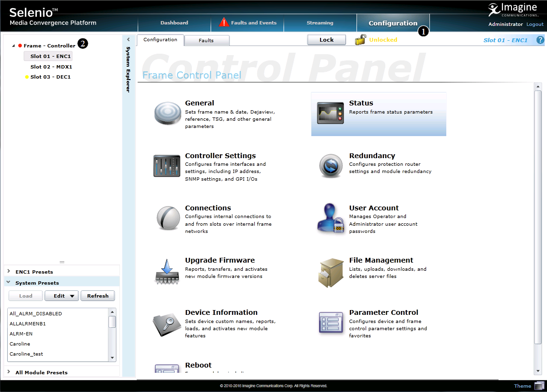
Task: Open the Upgrade Firmware chip icon
Action: pyautogui.click(x=167, y=272)
